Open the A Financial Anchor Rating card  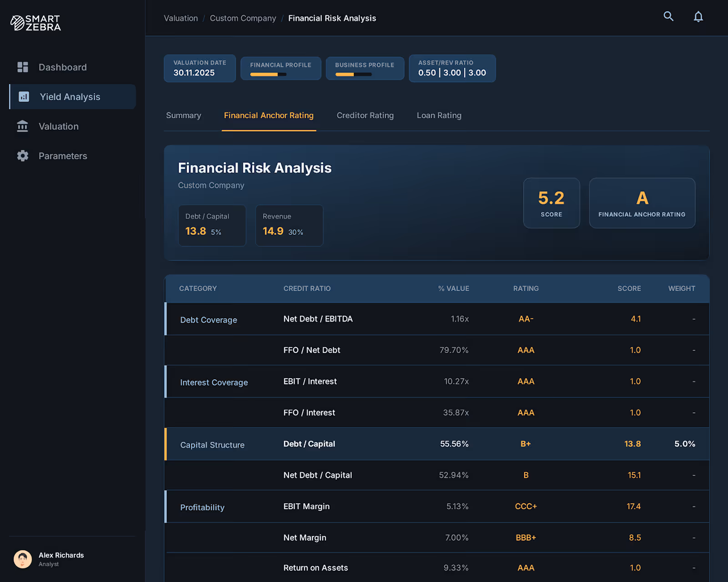(x=642, y=203)
